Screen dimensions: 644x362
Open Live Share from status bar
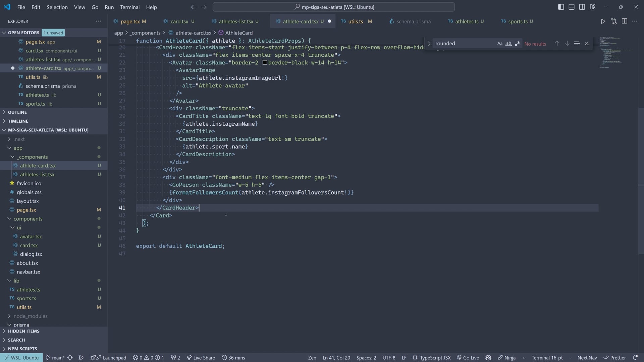pyautogui.click(x=201, y=358)
